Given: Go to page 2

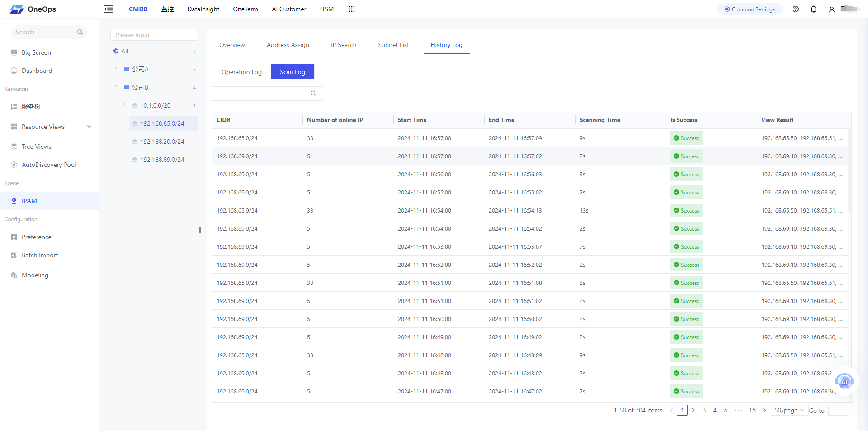Looking at the screenshot, I should [693, 410].
